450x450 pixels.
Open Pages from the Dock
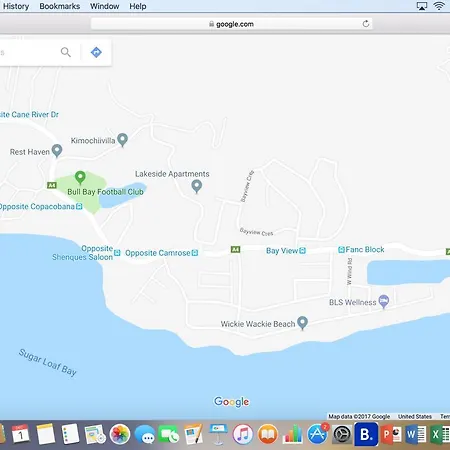tap(193, 434)
